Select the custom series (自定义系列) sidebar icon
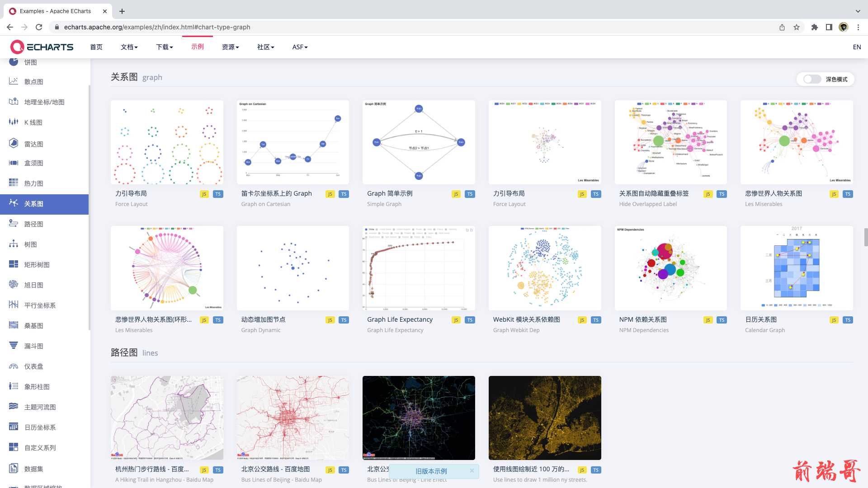Viewport: 868px width, 488px height. (14, 447)
